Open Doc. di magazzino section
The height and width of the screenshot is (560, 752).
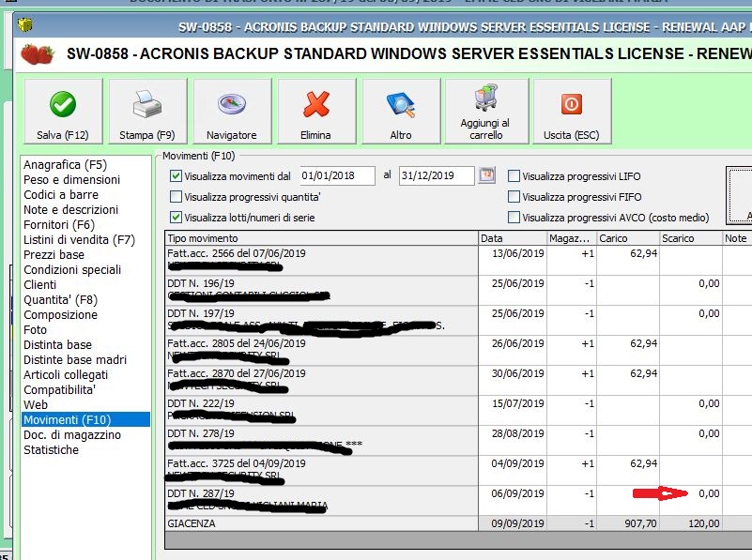pyautogui.click(x=72, y=434)
